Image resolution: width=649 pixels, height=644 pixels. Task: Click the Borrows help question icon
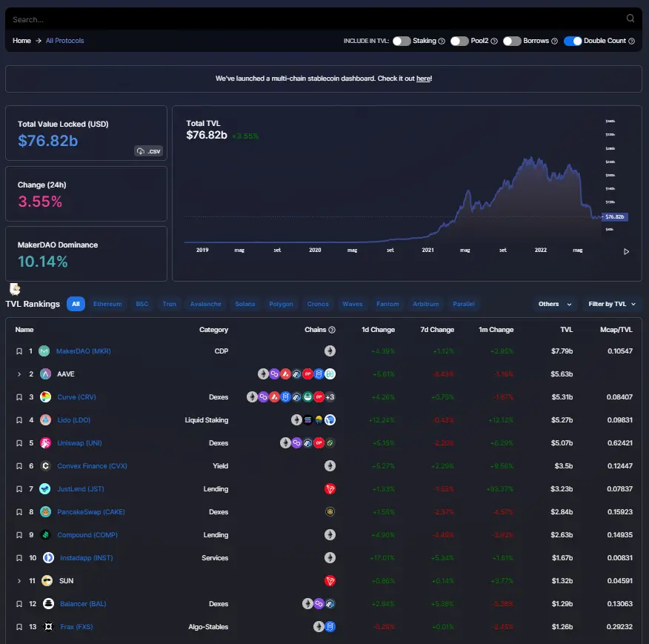[555, 41]
